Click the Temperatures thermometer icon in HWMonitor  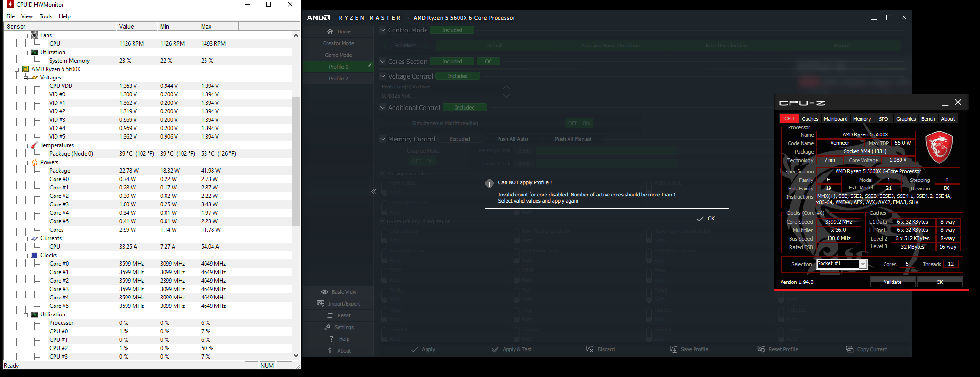coord(34,145)
